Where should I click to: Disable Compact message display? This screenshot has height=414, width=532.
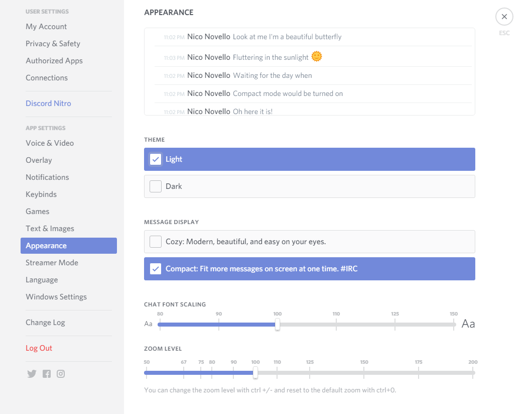pyautogui.click(x=156, y=269)
